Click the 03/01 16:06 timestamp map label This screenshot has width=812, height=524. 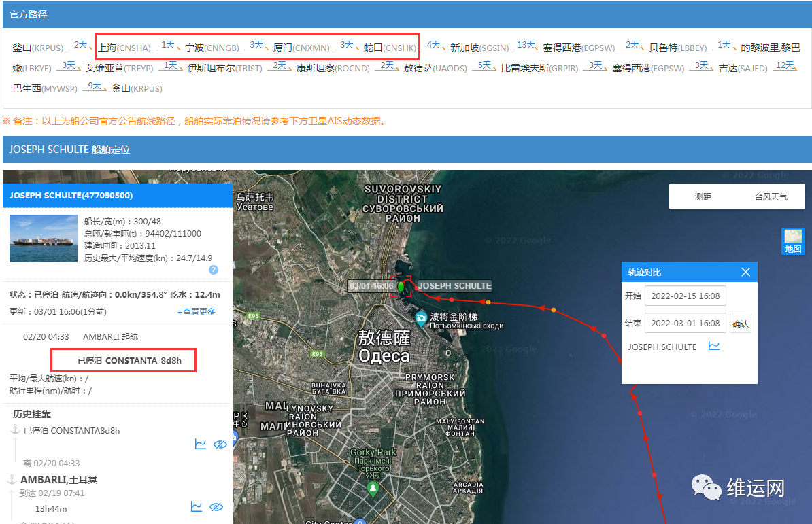(x=371, y=285)
